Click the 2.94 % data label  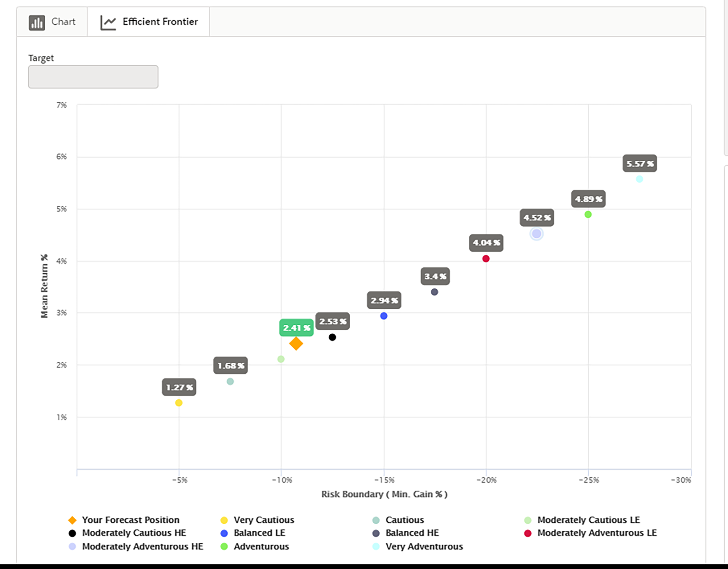[x=384, y=300]
